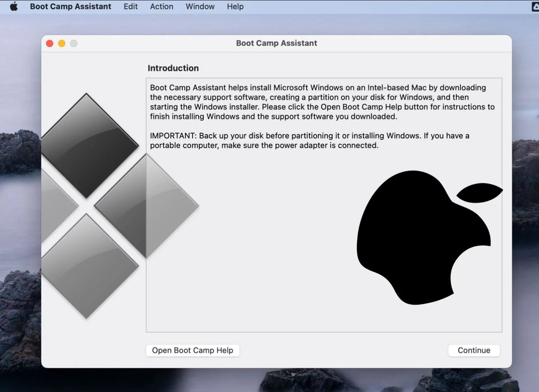Viewport: 539px width, 392px height.
Task: Open the Window menu
Action: tap(200, 6)
